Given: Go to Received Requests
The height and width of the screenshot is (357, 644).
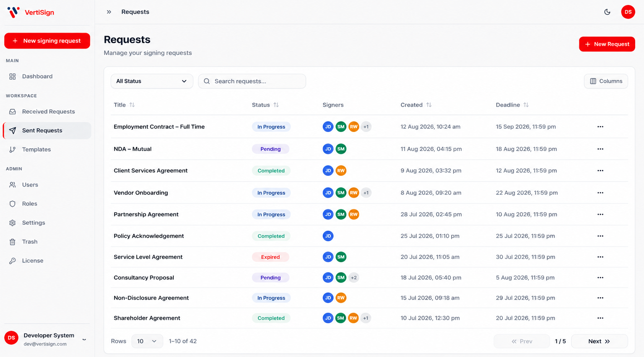Looking at the screenshot, I should click(47, 112).
